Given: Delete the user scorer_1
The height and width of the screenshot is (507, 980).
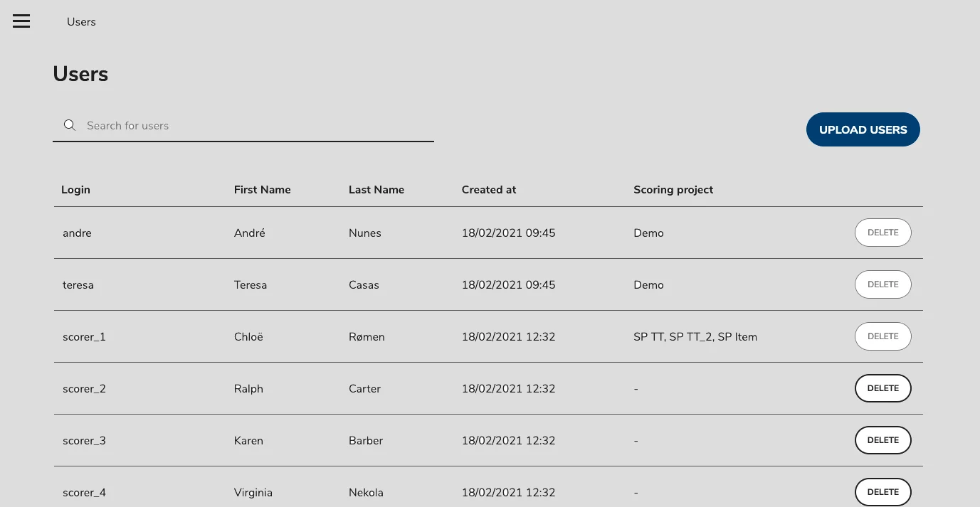Looking at the screenshot, I should pos(882,336).
